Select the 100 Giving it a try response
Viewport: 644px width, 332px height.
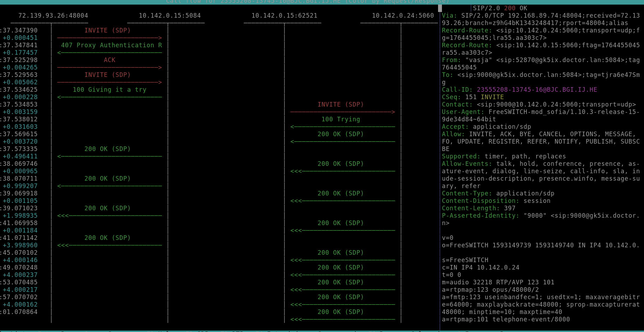pos(110,90)
